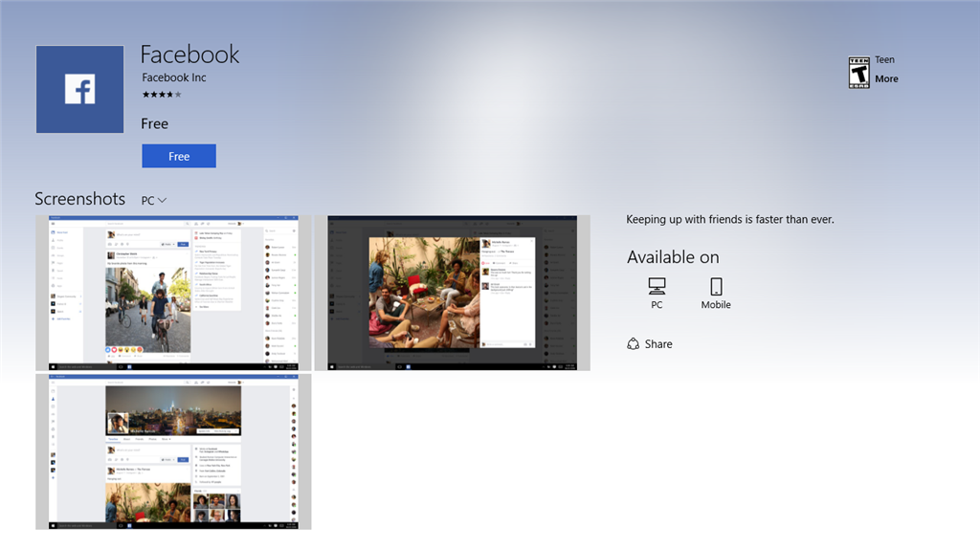Click the Free price text above button

(154, 123)
